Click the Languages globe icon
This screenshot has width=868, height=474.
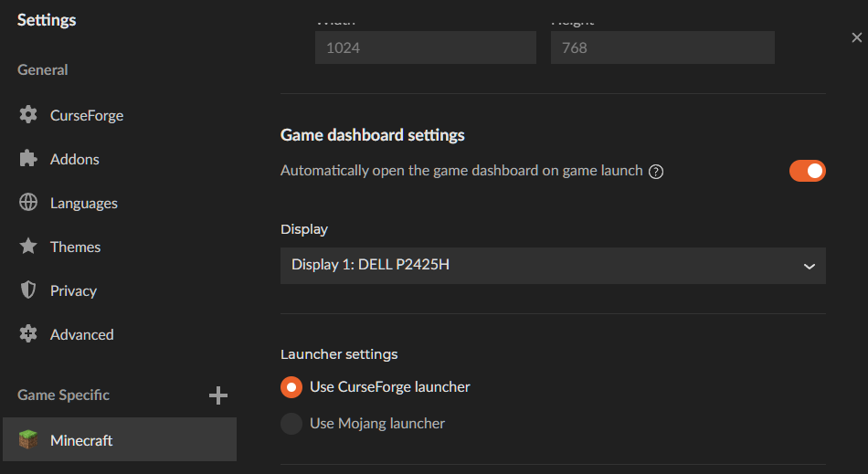(28, 203)
